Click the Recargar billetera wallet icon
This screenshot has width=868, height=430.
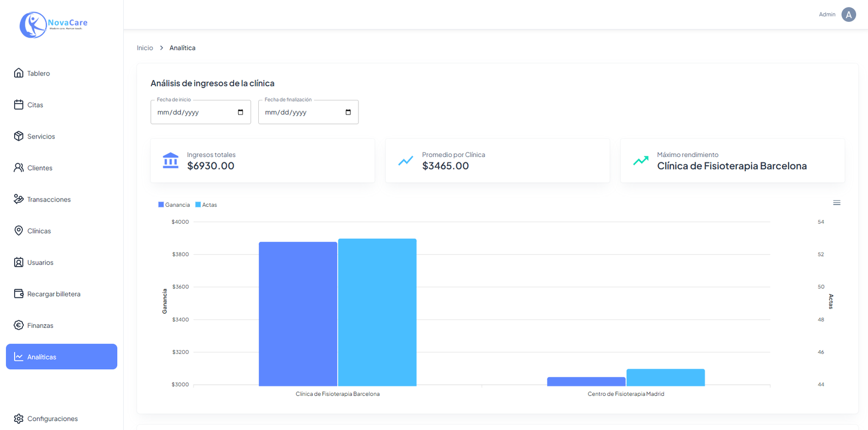pyautogui.click(x=18, y=294)
